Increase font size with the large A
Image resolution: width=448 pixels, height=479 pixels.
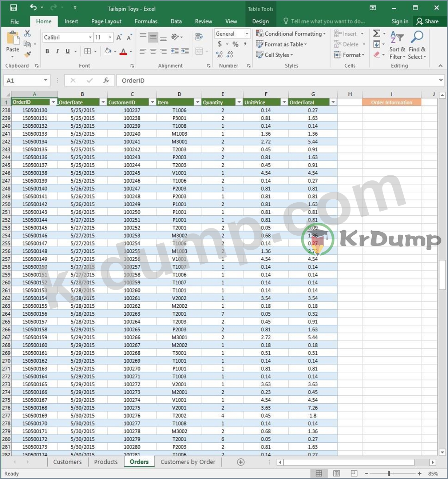click(119, 37)
